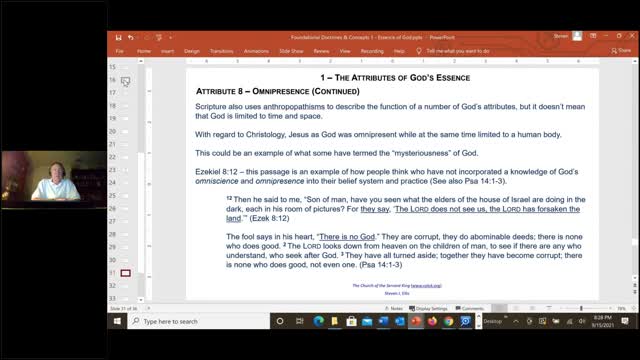The image size is (640, 360).
Task: Switch to Normal view
Action: pyautogui.click(x=499, y=308)
